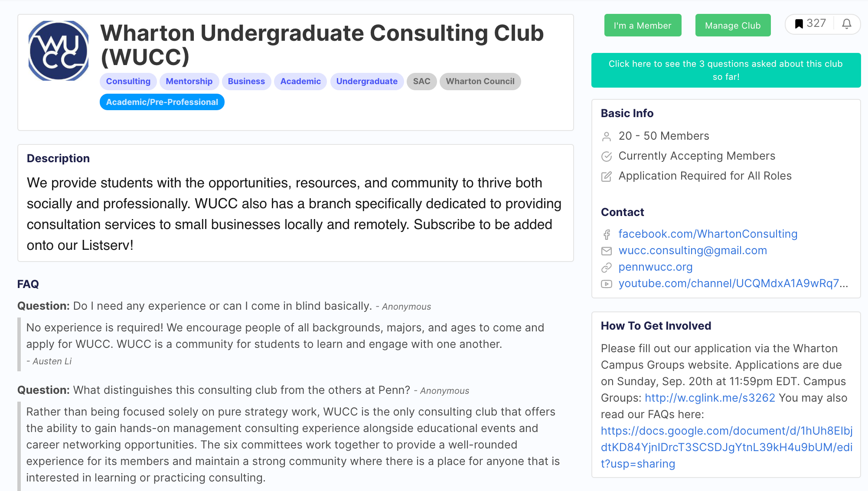This screenshot has width=868, height=491.
Task: Click the Academic/Pre-Professional badge
Action: (162, 102)
